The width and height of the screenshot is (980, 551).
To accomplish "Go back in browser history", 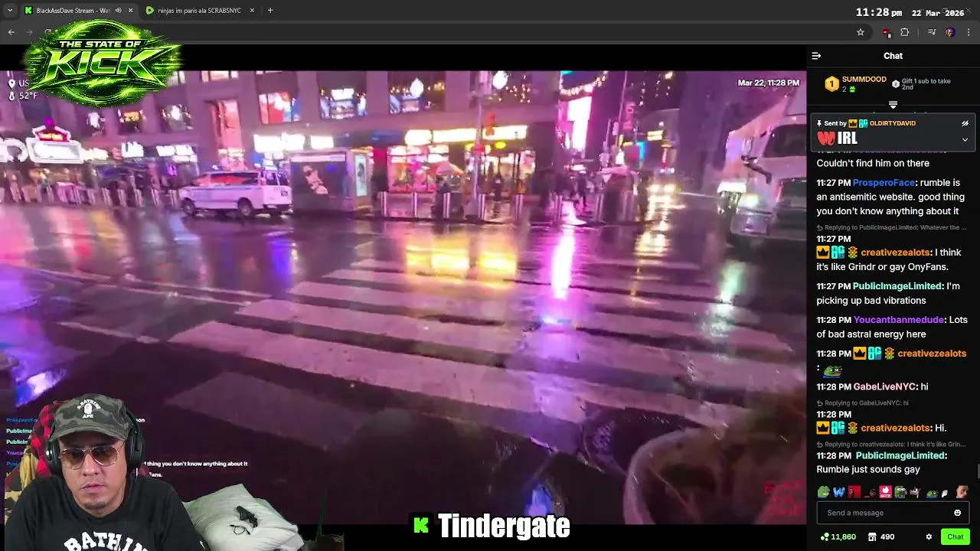I will point(11,32).
